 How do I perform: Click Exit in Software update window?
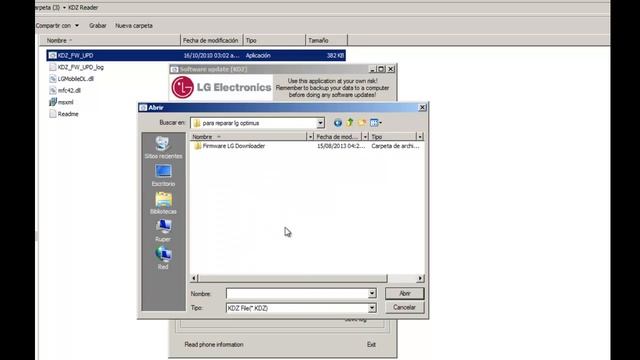[x=371, y=344]
